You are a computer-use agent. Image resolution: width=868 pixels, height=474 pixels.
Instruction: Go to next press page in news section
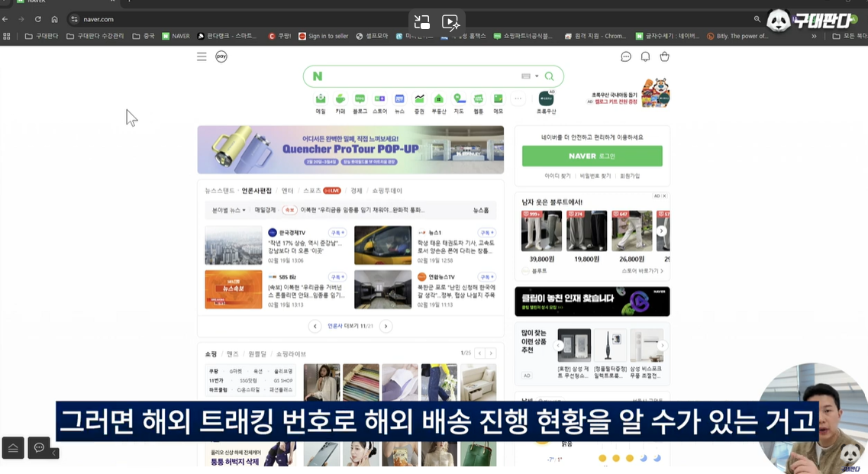(x=386, y=326)
